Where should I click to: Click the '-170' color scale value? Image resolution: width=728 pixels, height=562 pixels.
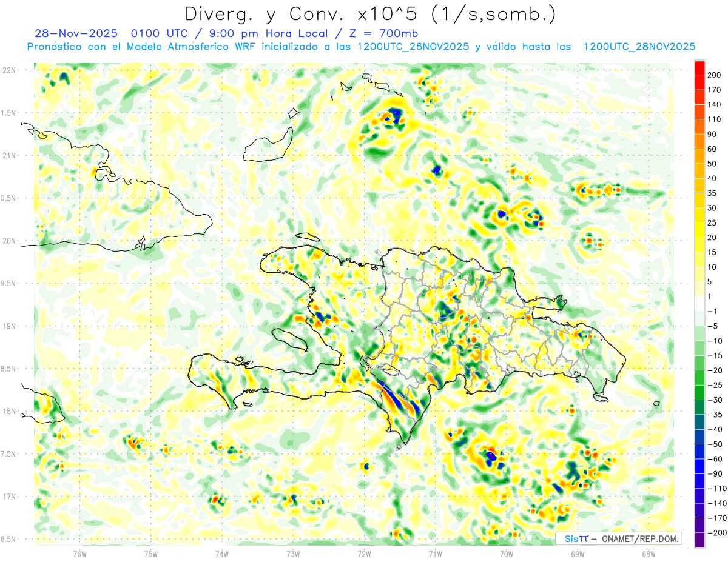(x=718, y=518)
